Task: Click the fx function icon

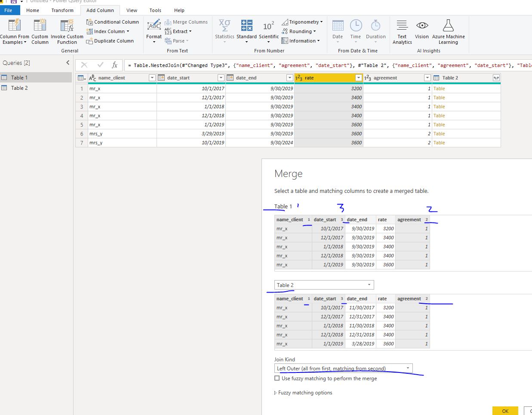Action: point(114,65)
